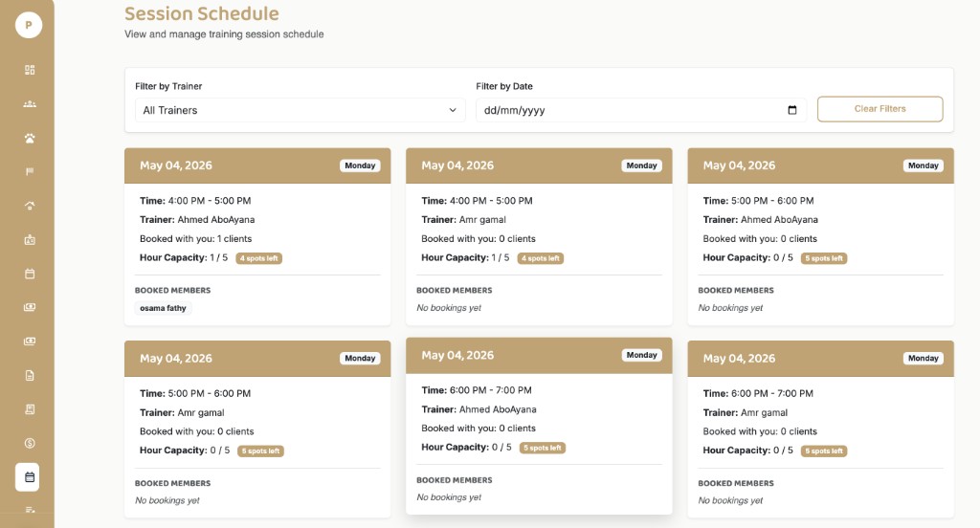Open the flag icon in sidebar
This screenshot has width=980, height=528.
coord(30,172)
